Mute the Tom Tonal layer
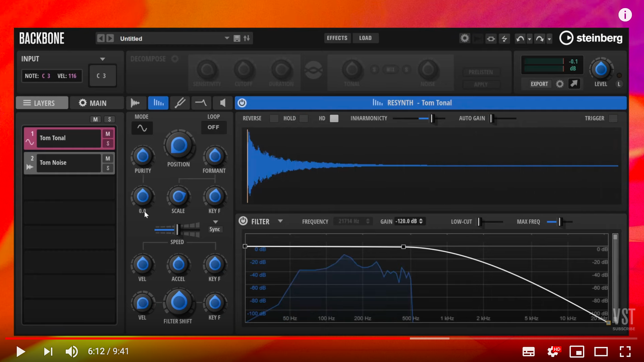644x362 pixels. click(108, 134)
